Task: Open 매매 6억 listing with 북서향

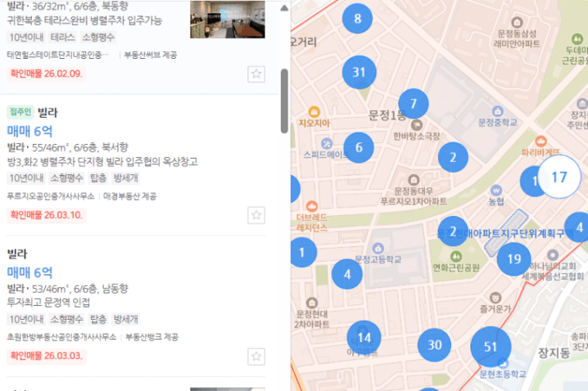Action: pos(29,132)
